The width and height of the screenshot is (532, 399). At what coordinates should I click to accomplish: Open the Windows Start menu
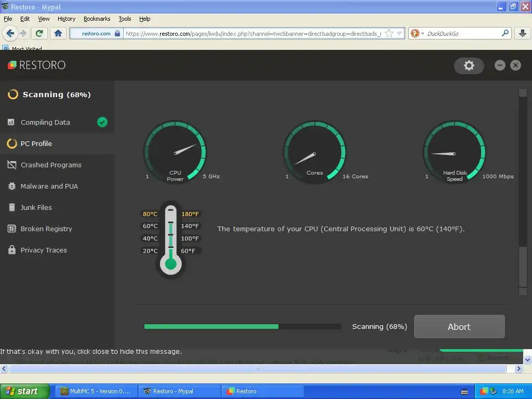(x=24, y=391)
